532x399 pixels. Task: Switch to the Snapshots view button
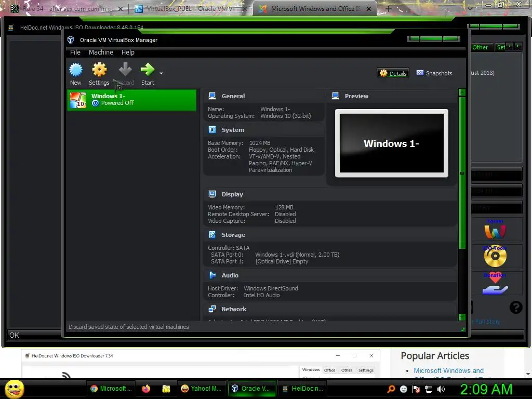click(x=434, y=73)
